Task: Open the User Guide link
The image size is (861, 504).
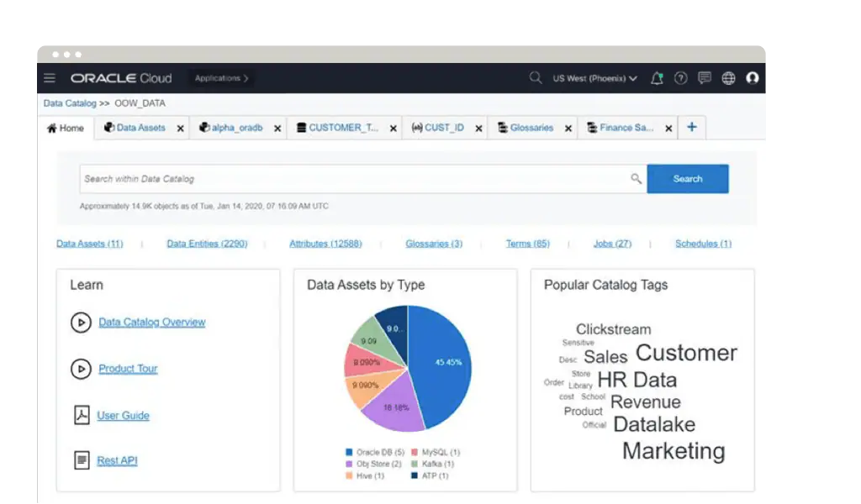Action: [123, 416]
